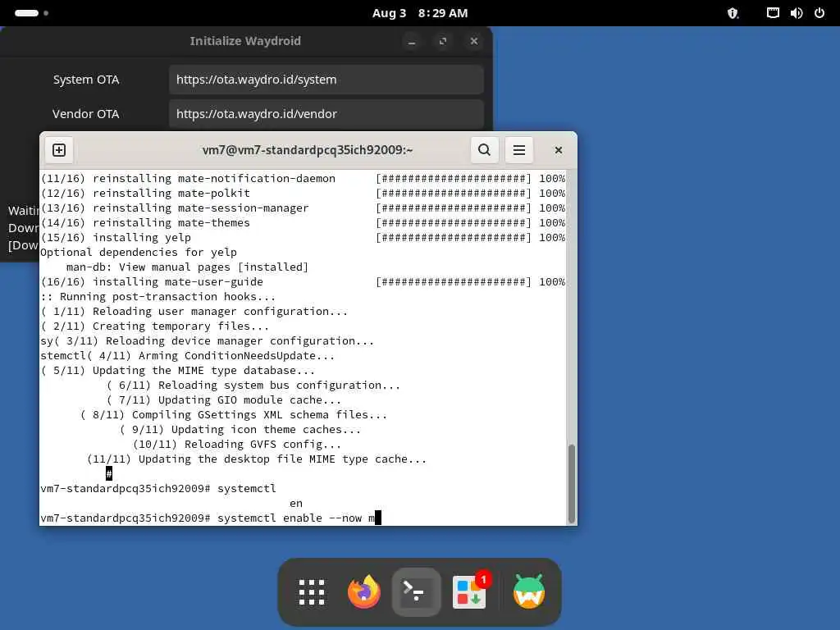Click the '(15/16) installing yelp' line
840x630 pixels.
303,237
